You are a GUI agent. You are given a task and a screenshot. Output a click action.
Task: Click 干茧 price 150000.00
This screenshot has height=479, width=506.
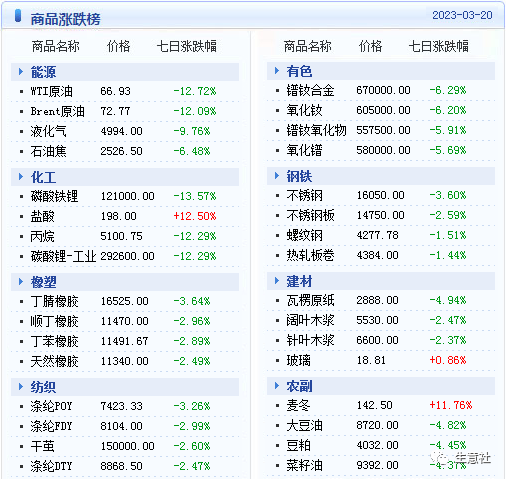128,446
